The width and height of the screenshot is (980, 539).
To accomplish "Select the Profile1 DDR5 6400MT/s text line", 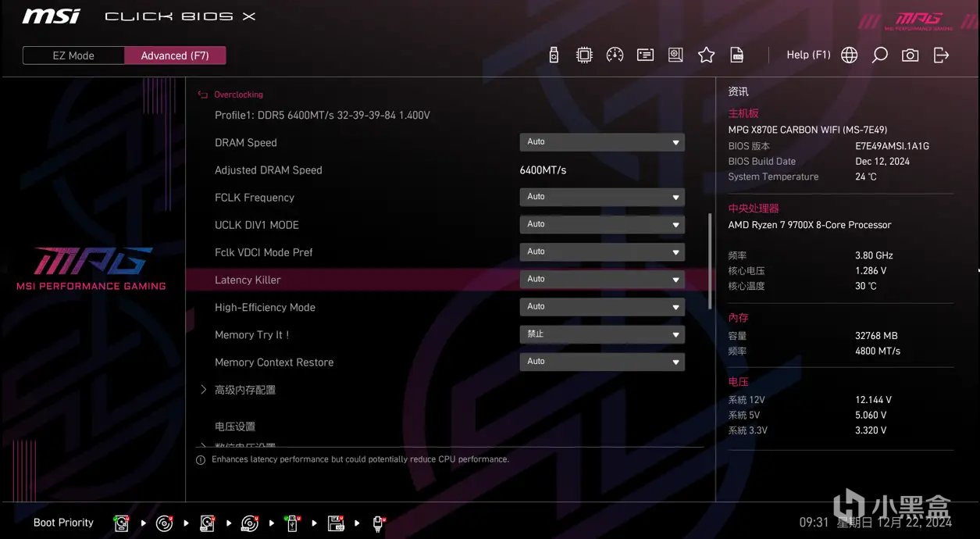I will point(323,115).
